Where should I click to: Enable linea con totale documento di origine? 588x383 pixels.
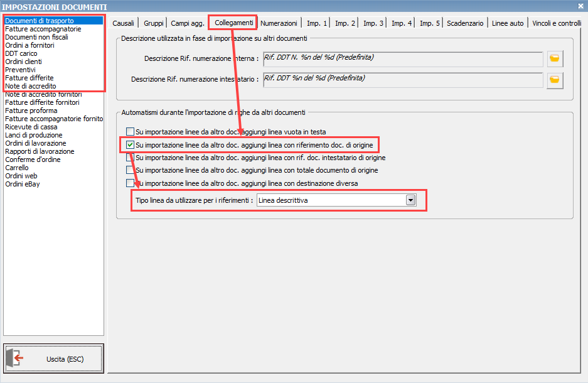click(x=130, y=170)
